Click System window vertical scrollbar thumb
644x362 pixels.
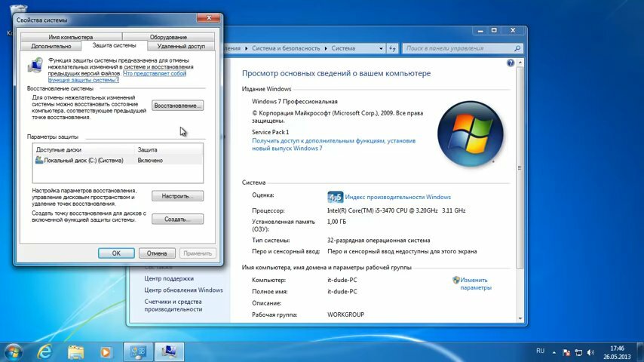520,167
